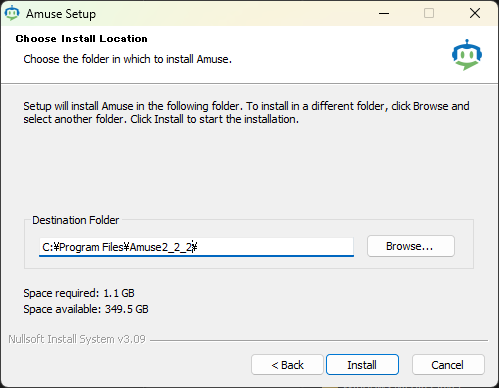Cancel the Amuse setup

pyautogui.click(x=448, y=365)
